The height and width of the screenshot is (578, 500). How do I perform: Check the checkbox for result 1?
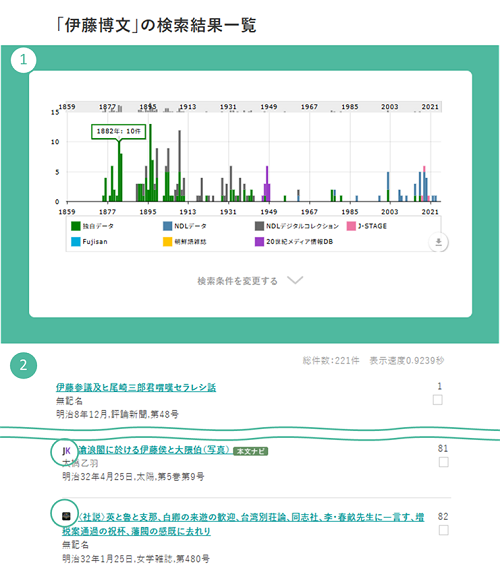click(x=438, y=400)
